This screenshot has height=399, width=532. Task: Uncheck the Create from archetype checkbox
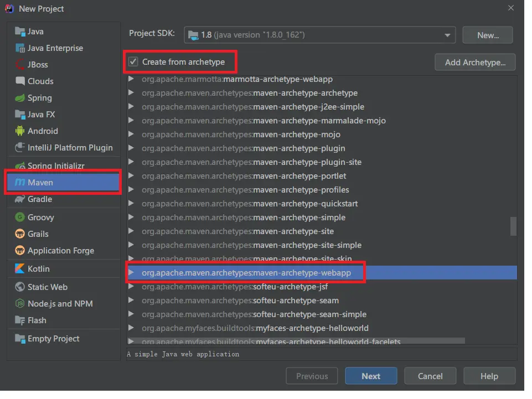[133, 62]
